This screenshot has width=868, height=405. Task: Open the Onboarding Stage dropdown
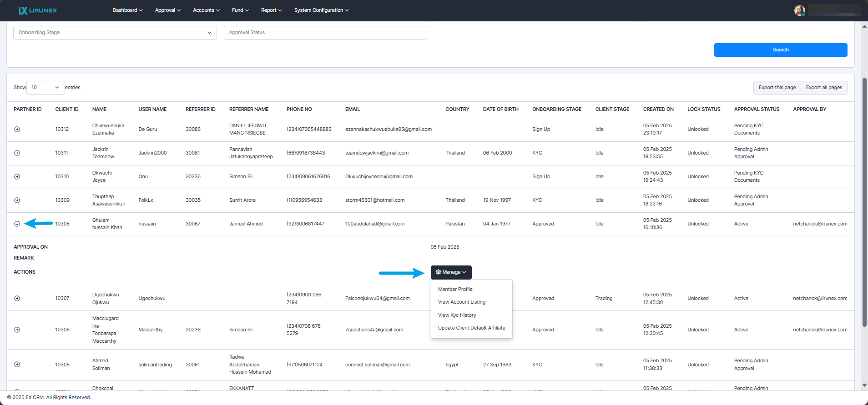[115, 33]
